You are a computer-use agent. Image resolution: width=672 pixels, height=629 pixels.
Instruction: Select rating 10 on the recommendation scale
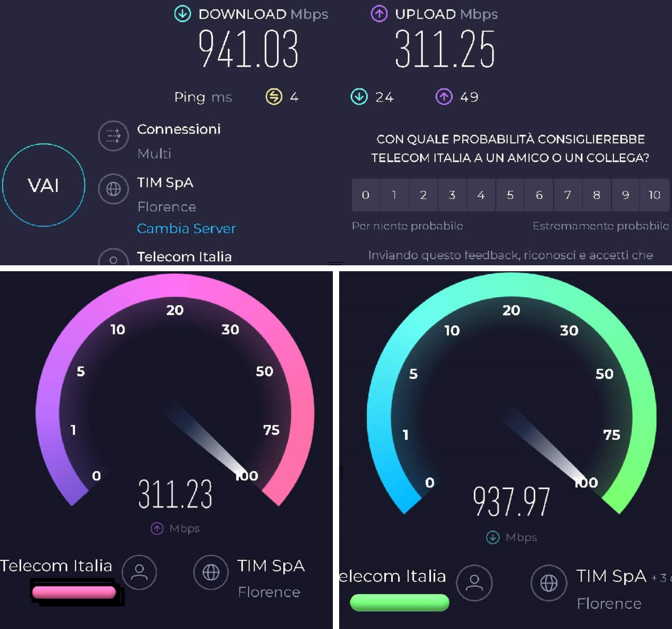(x=655, y=195)
